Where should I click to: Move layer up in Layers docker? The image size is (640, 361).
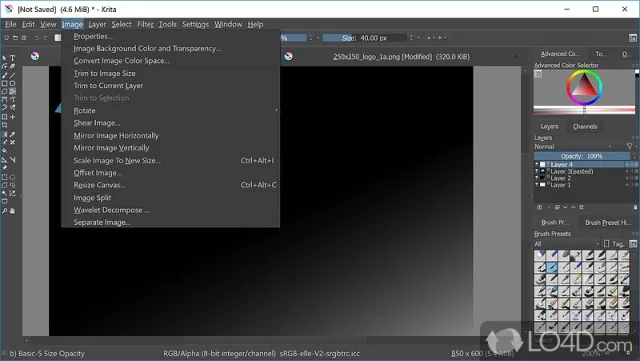[x=573, y=207]
